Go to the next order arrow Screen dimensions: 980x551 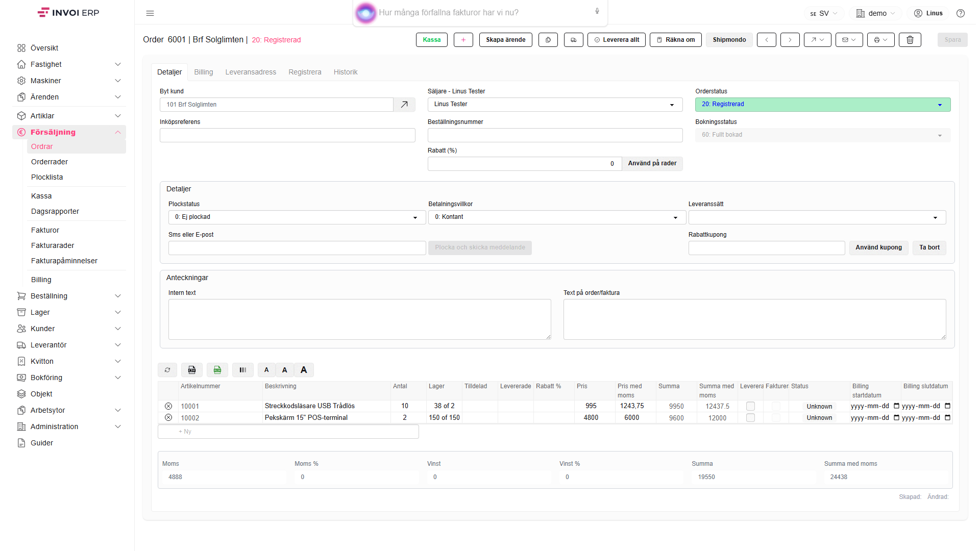[790, 40]
